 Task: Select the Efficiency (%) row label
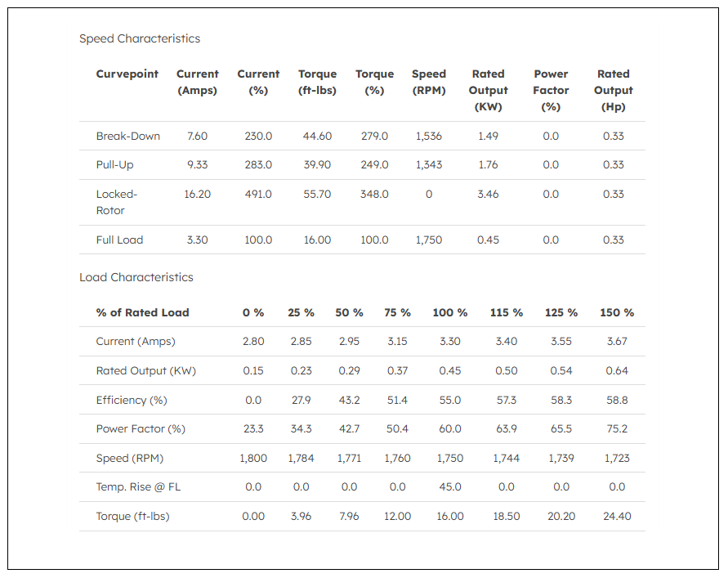point(132,400)
